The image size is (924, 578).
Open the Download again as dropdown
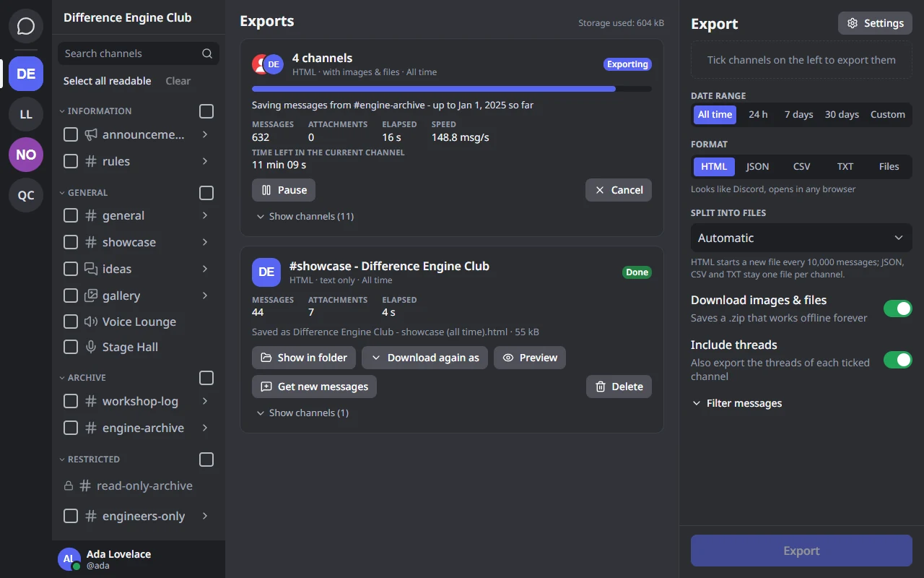pos(424,358)
